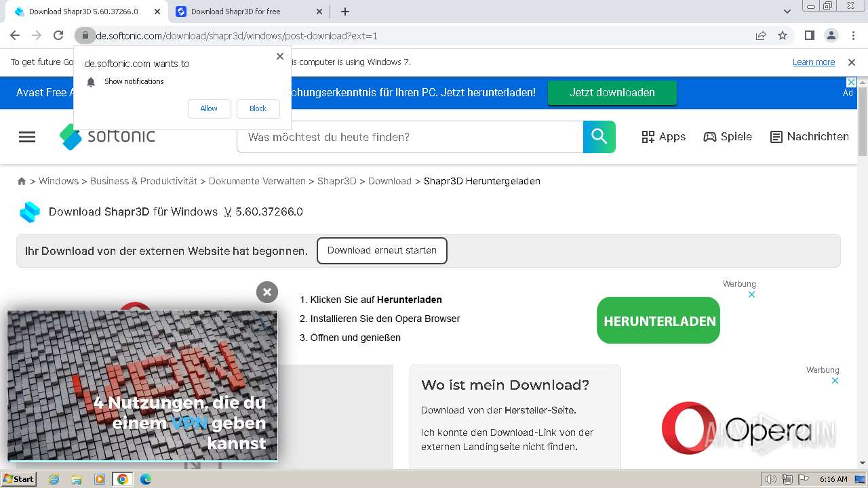868x488 pixels.
Task: Click the Shapr3D app icon
Action: (30, 212)
